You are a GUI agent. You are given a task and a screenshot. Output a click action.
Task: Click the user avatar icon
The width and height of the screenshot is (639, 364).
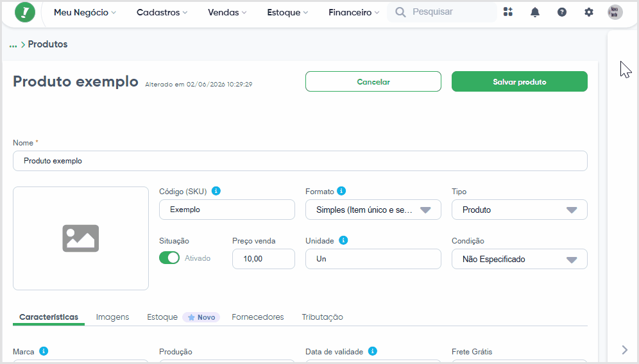[x=615, y=12]
